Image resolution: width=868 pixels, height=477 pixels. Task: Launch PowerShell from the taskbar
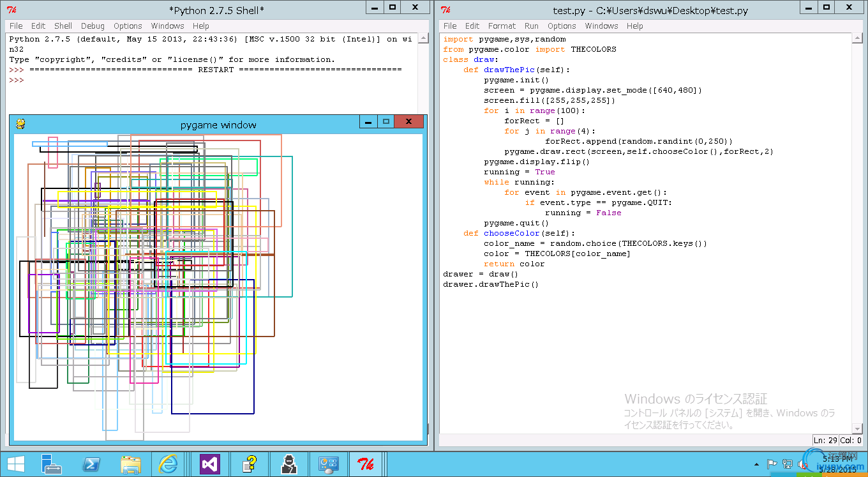(91, 464)
